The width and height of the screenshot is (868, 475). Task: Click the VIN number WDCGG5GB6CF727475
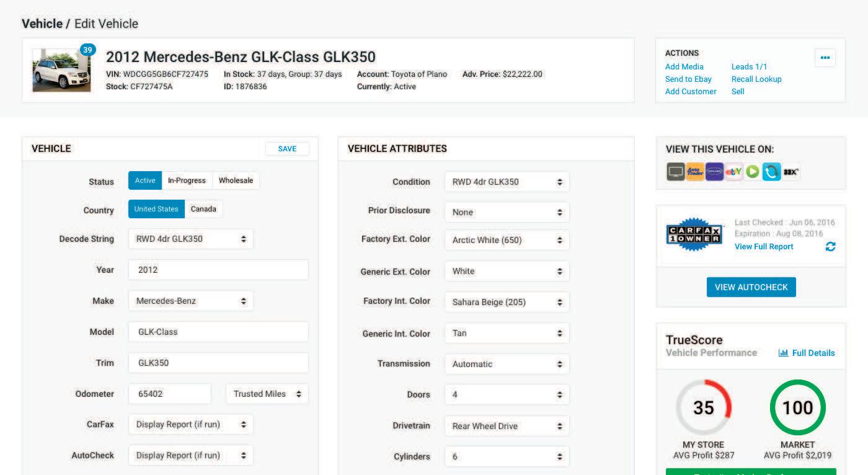(x=166, y=74)
